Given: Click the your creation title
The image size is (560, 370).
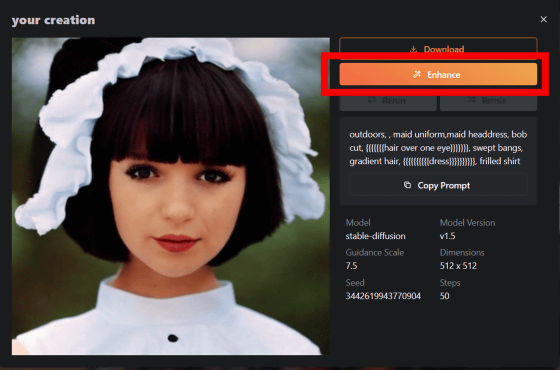Looking at the screenshot, I should (x=54, y=20).
